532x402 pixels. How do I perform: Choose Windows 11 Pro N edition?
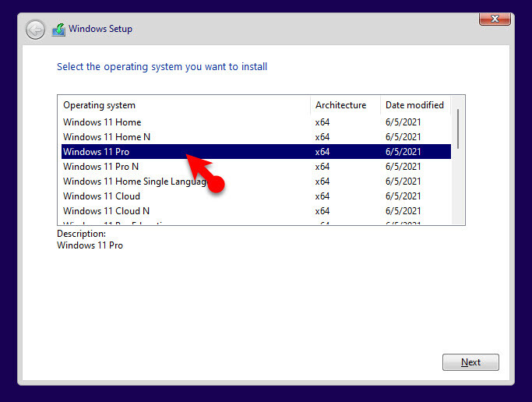click(x=256, y=167)
